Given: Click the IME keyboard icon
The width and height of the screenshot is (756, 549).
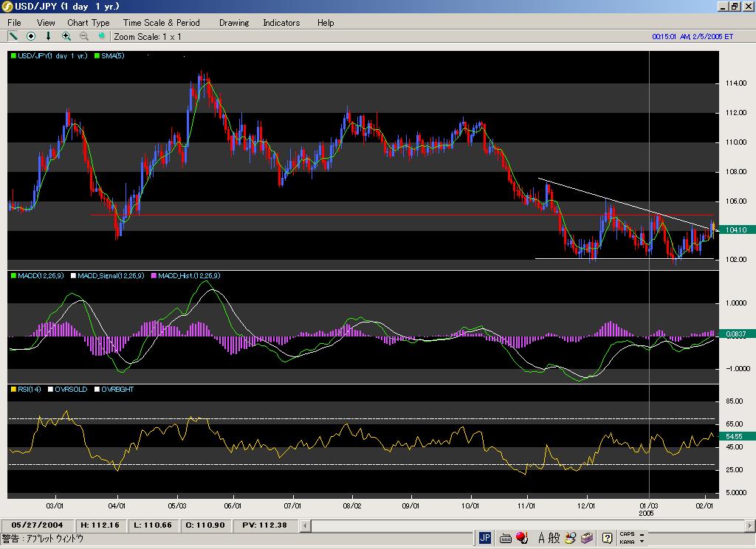Looking at the screenshot, I should pos(505,538).
